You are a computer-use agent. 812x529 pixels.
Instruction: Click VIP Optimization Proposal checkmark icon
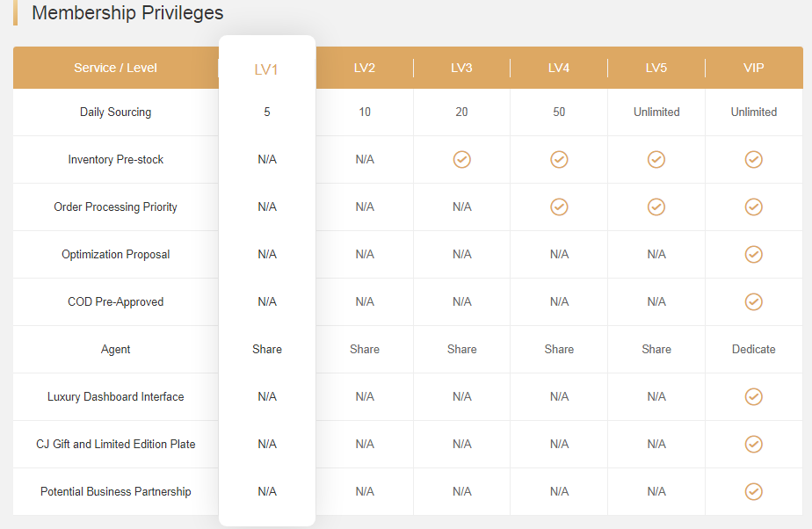tap(753, 254)
